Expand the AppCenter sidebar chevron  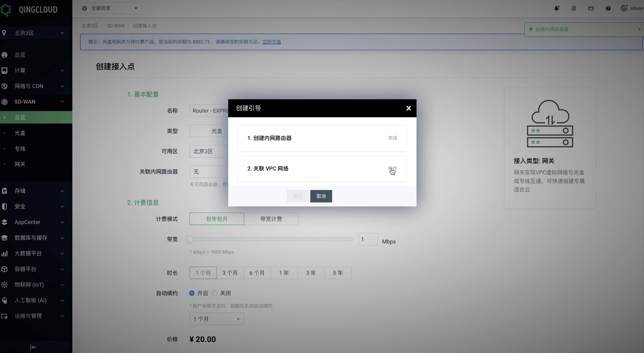62,222
